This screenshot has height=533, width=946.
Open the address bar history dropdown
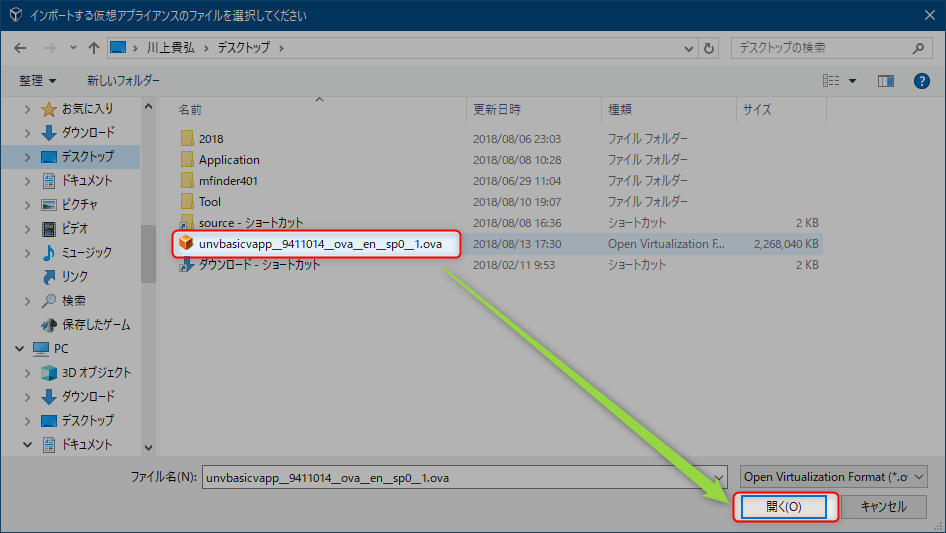pyautogui.click(x=688, y=48)
